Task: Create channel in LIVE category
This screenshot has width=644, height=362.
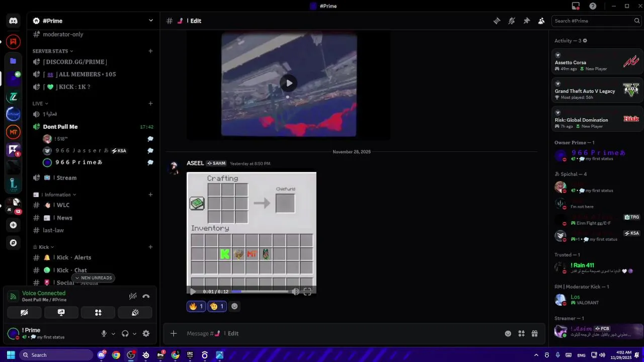Action: click(x=150, y=104)
